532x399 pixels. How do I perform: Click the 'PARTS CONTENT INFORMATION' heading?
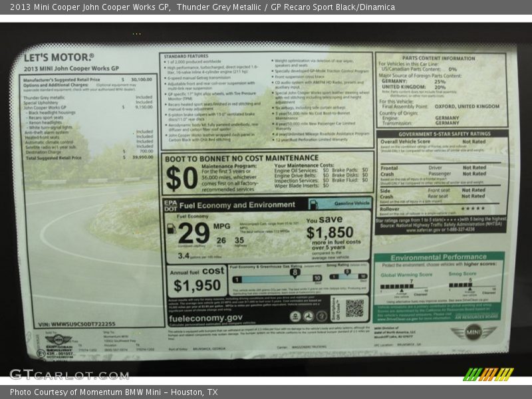click(439, 59)
